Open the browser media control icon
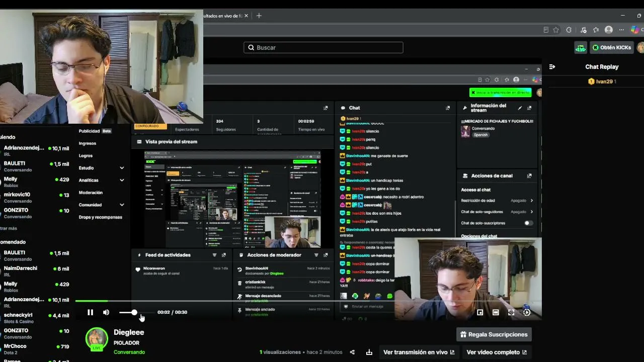Viewport: 644px width, 362px height. (x=584, y=30)
